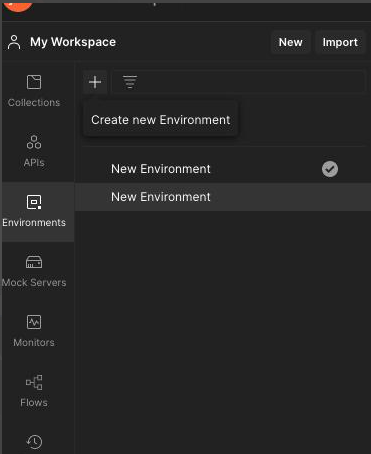The image size is (371, 454).
Task: Click the environment filter search field
Action: pos(238,82)
